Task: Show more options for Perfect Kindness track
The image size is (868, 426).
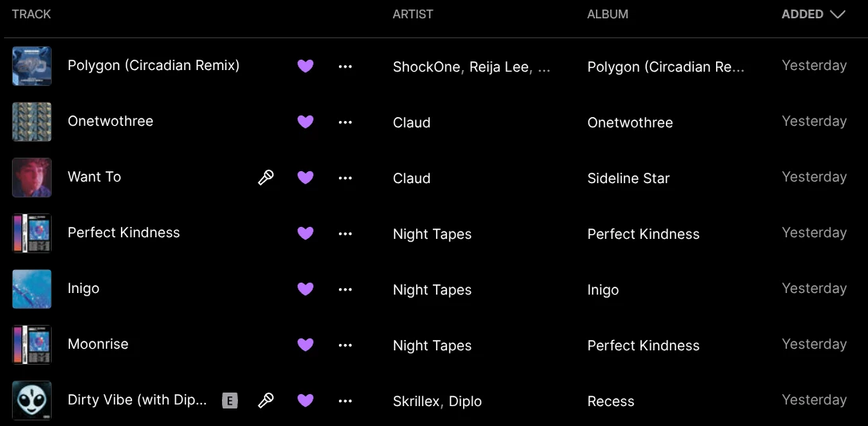Action: click(345, 233)
